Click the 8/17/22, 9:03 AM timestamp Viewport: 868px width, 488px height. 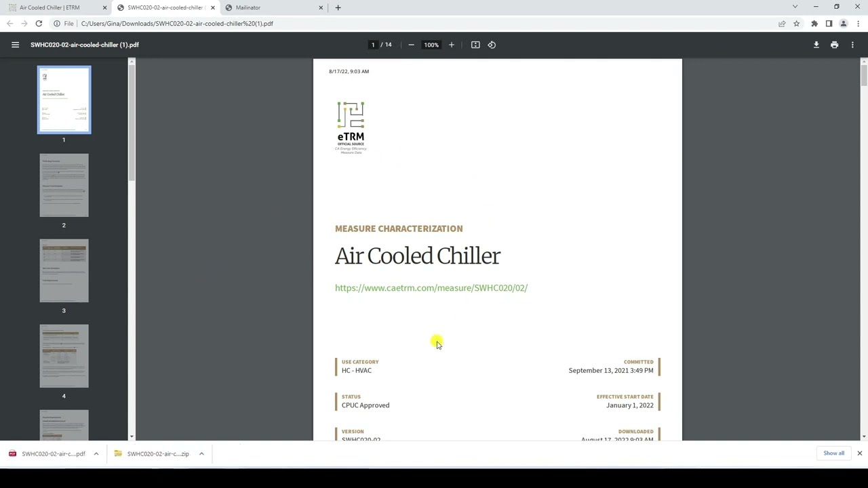pos(349,71)
